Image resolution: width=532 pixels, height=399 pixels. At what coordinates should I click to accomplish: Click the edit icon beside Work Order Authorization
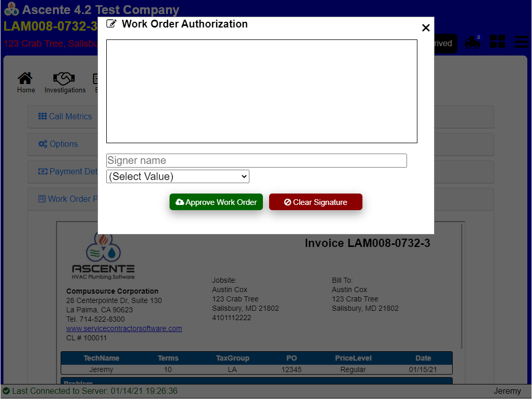point(111,24)
